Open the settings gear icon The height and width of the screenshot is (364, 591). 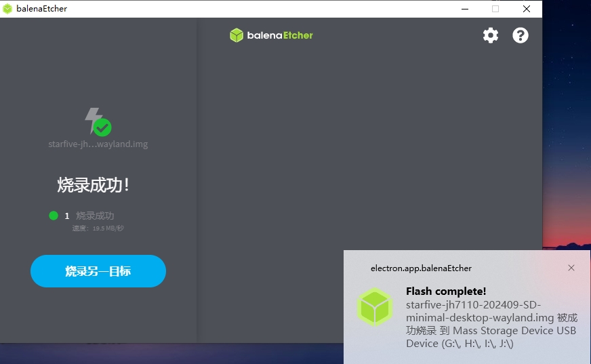(491, 35)
